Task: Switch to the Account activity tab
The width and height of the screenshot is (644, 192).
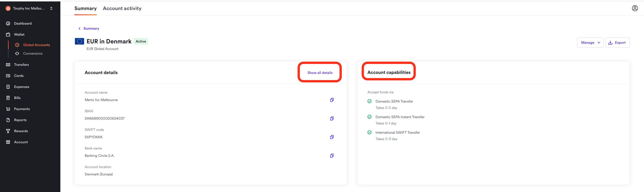Action: click(x=122, y=8)
